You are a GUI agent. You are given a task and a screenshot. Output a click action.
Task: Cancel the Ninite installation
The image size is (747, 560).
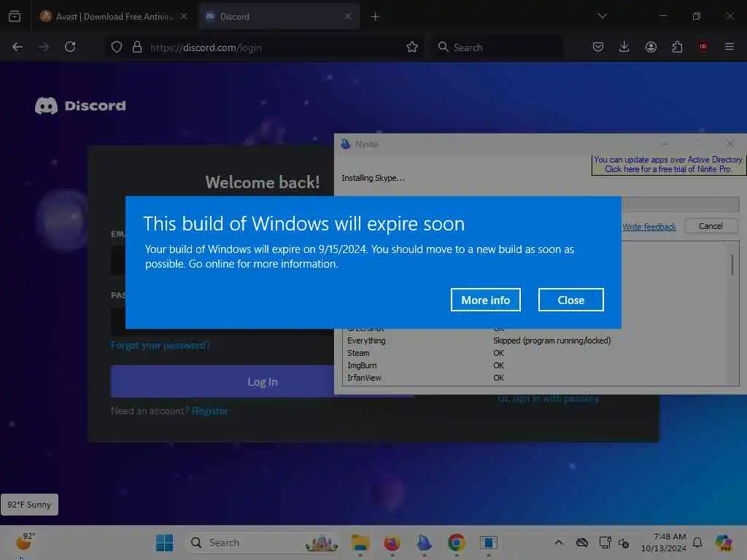[x=711, y=226]
